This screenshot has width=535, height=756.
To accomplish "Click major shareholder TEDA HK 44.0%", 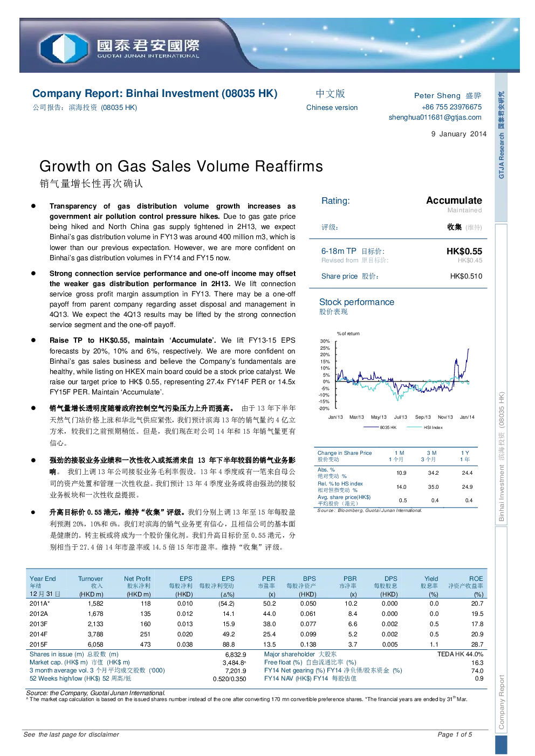I will coord(460,655).
